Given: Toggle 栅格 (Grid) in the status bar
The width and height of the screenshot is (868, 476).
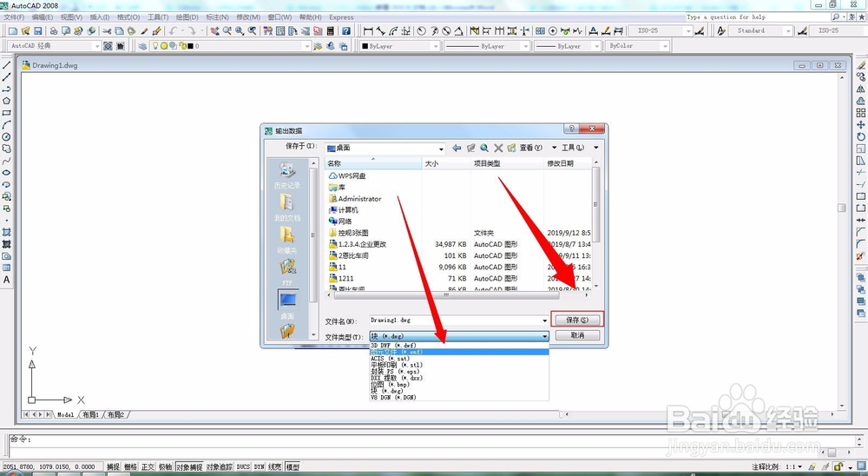Looking at the screenshot, I should [x=130, y=467].
